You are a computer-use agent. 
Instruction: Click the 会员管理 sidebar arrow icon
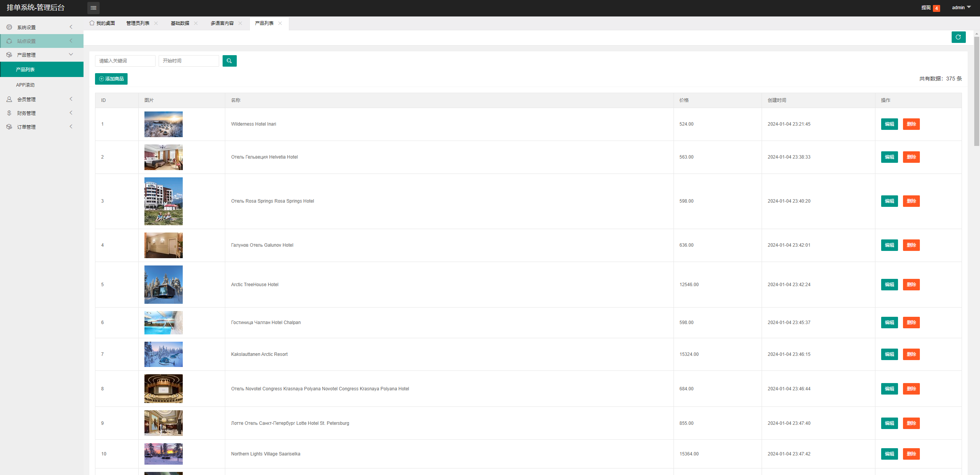tap(72, 99)
